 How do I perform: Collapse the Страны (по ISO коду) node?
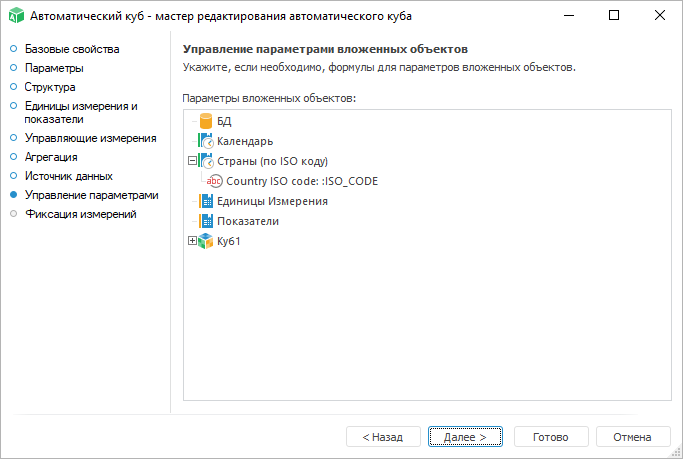192,161
